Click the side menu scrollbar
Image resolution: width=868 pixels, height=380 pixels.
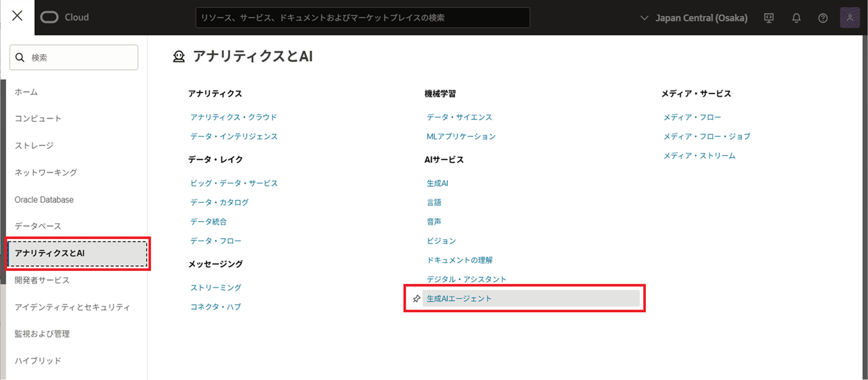(3, 182)
